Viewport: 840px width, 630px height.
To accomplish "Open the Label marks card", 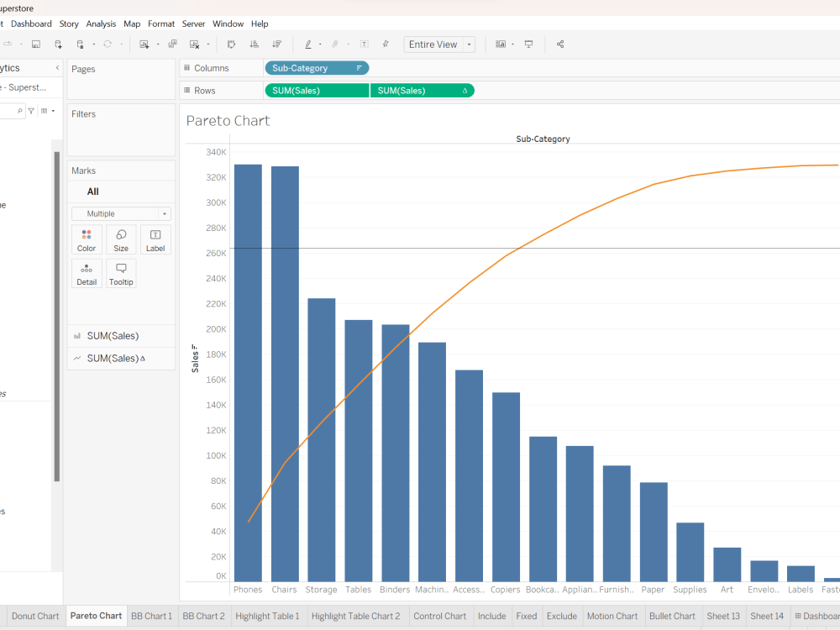I will point(155,239).
